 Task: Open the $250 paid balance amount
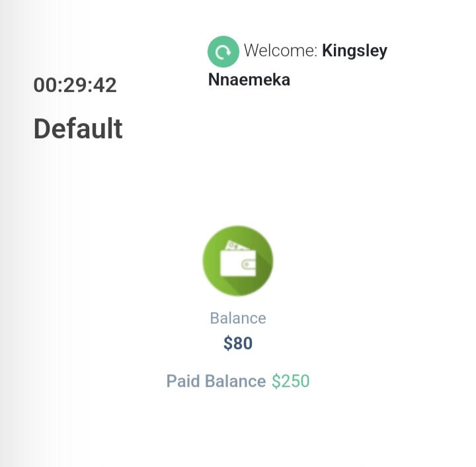pyautogui.click(x=291, y=382)
